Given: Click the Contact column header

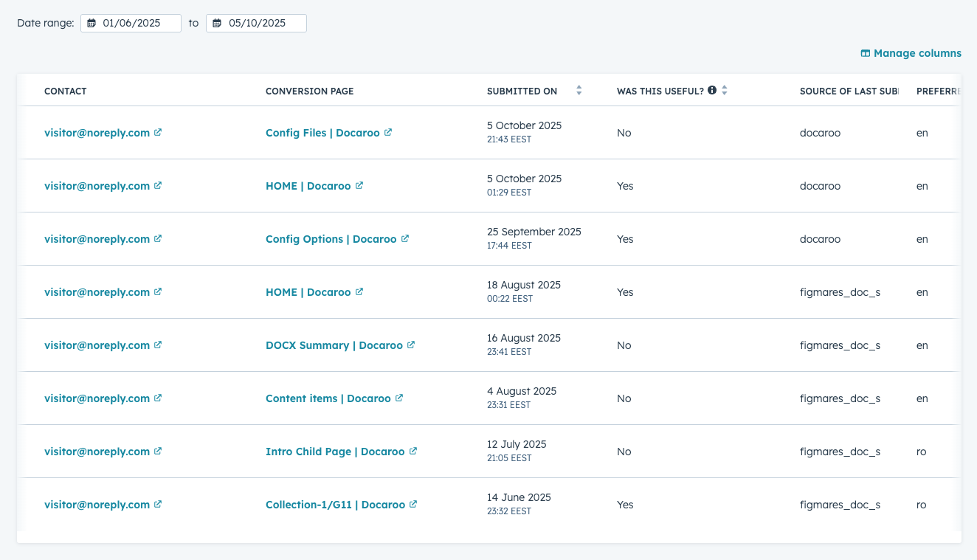Looking at the screenshot, I should [66, 91].
